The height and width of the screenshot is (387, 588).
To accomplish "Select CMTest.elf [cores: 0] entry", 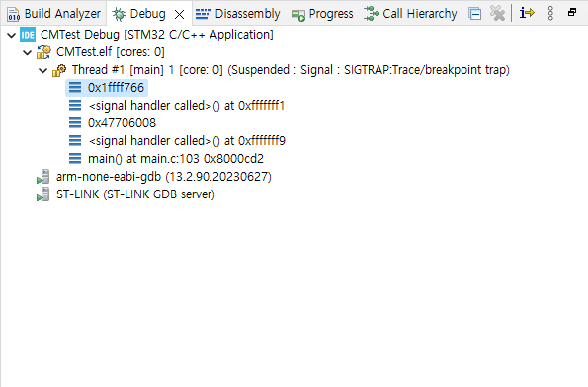I will pyautogui.click(x=111, y=52).
